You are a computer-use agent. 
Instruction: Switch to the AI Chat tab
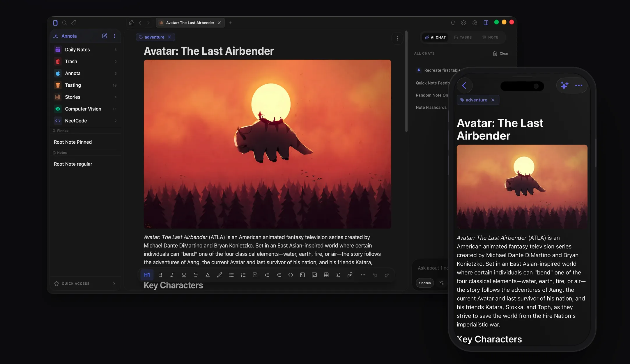(x=436, y=38)
